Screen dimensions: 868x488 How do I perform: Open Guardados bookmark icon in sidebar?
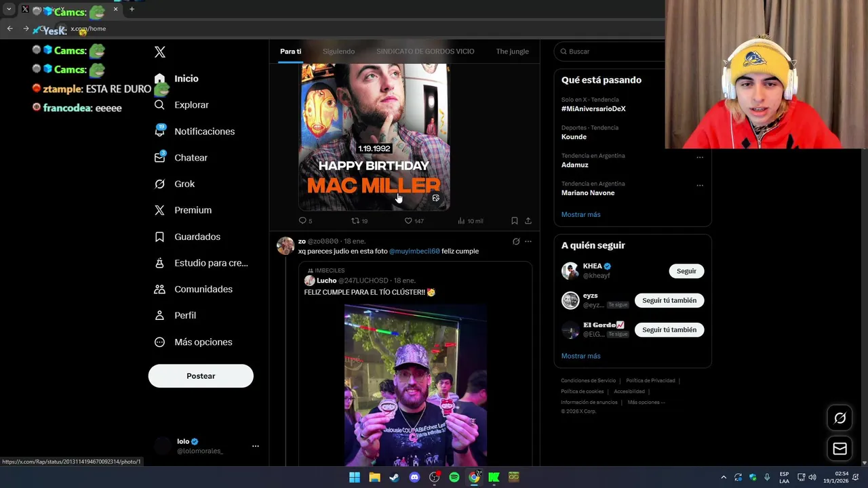click(159, 237)
